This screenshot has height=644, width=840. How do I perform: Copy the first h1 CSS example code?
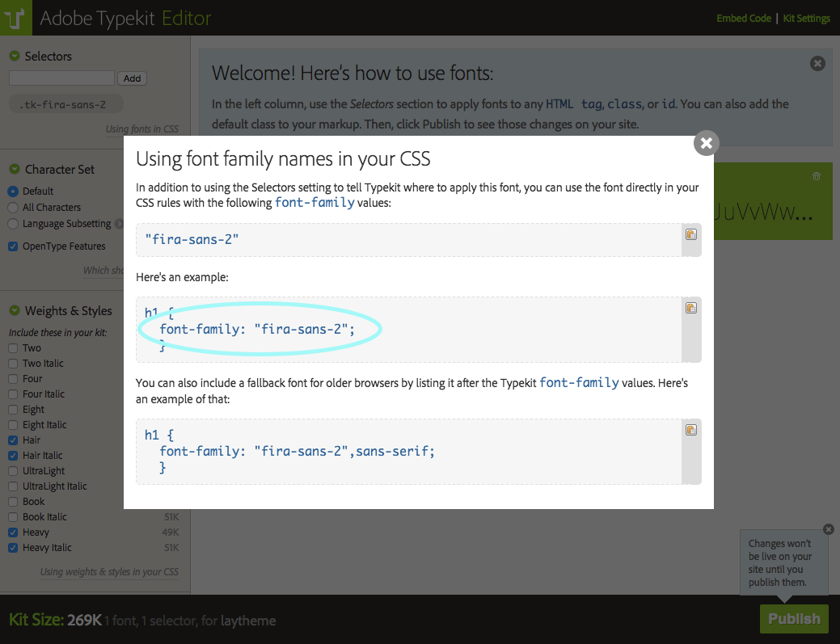pos(691,307)
